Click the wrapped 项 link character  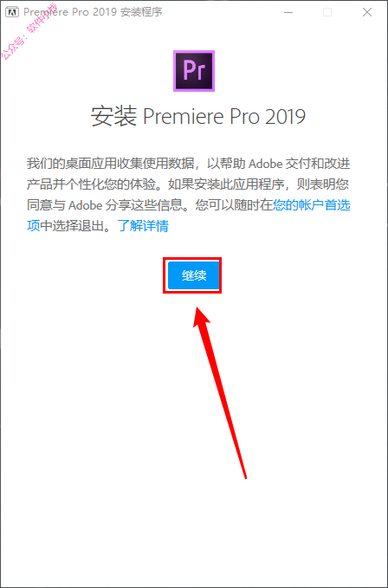tap(33, 226)
